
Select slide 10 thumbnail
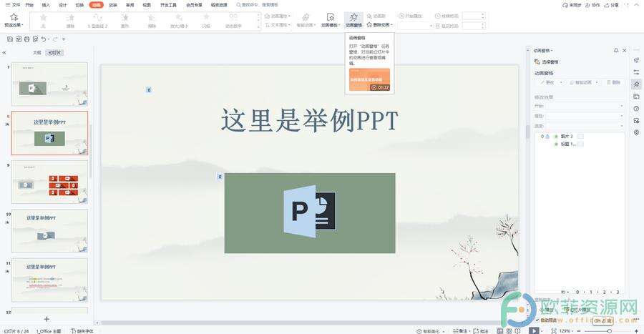(x=49, y=230)
